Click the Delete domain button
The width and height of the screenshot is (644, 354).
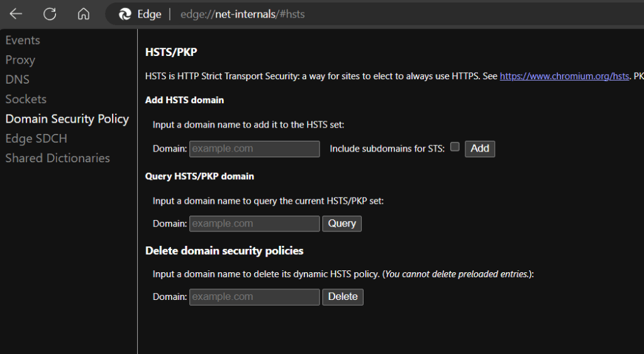343,297
